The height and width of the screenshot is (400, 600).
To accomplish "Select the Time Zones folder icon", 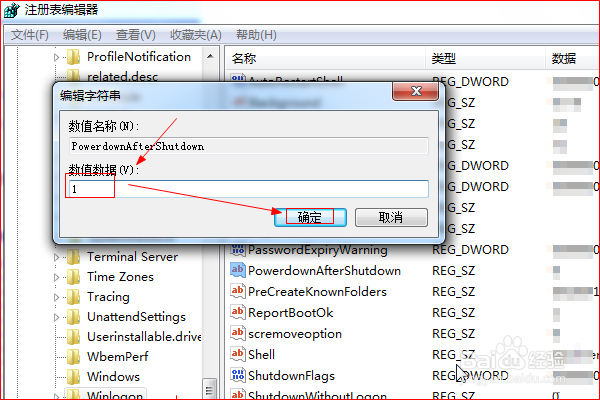I will (x=73, y=277).
